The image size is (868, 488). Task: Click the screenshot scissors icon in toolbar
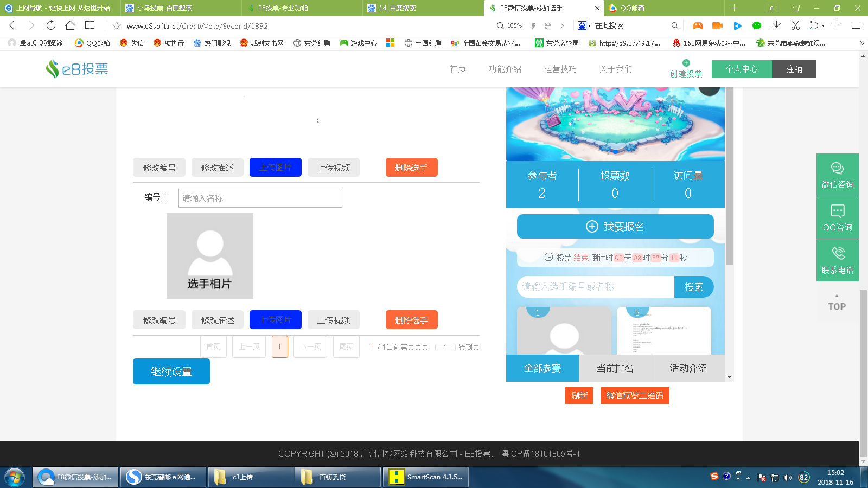click(x=795, y=25)
